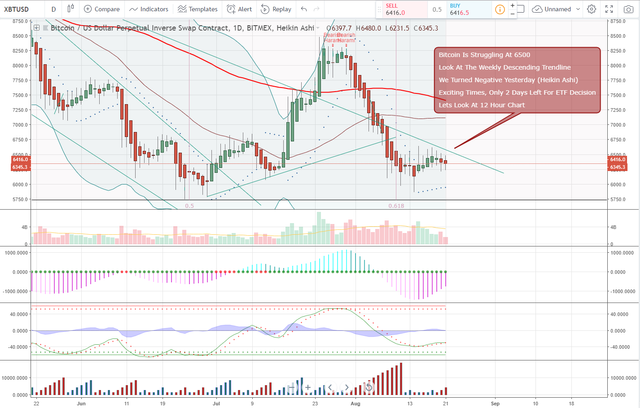The image size is (640, 408).
Task: Zoom in the chart with plus navigation button
Action: coord(308,388)
